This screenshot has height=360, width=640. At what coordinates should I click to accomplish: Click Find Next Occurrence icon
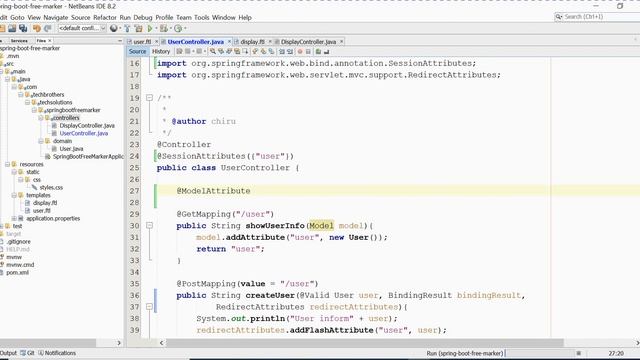(229, 51)
